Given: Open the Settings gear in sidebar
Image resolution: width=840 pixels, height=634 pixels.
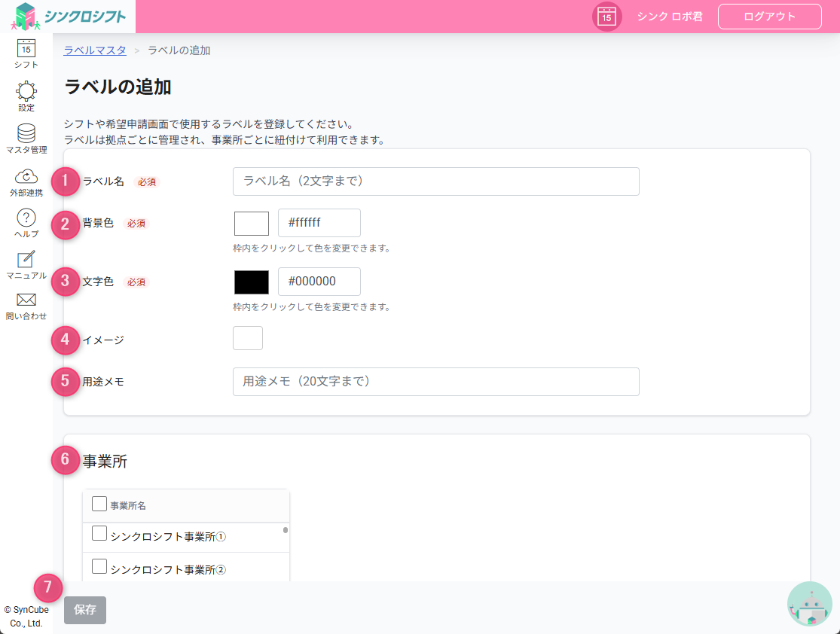Looking at the screenshot, I should 26,92.
